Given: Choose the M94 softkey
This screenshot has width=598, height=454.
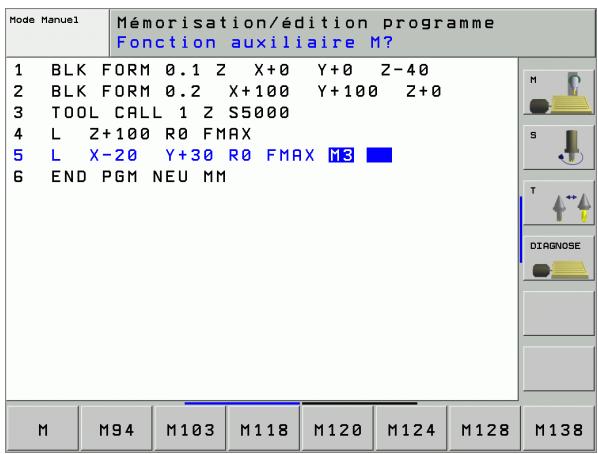Looking at the screenshot, I should pyautogui.click(x=116, y=429).
